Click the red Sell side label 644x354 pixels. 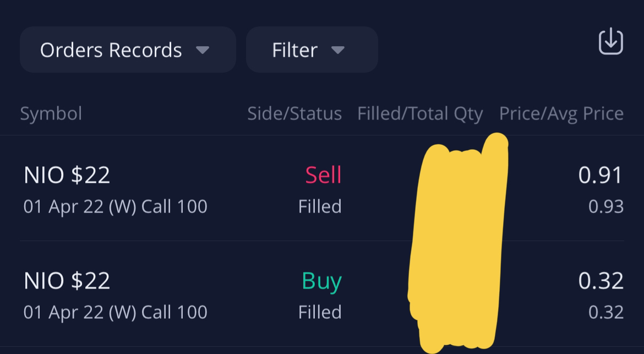pyautogui.click(x=323, y=175)
